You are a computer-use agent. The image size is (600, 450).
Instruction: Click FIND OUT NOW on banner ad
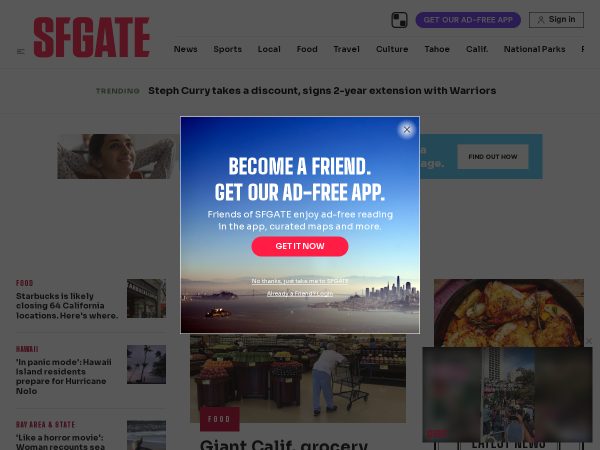(492, 157)
